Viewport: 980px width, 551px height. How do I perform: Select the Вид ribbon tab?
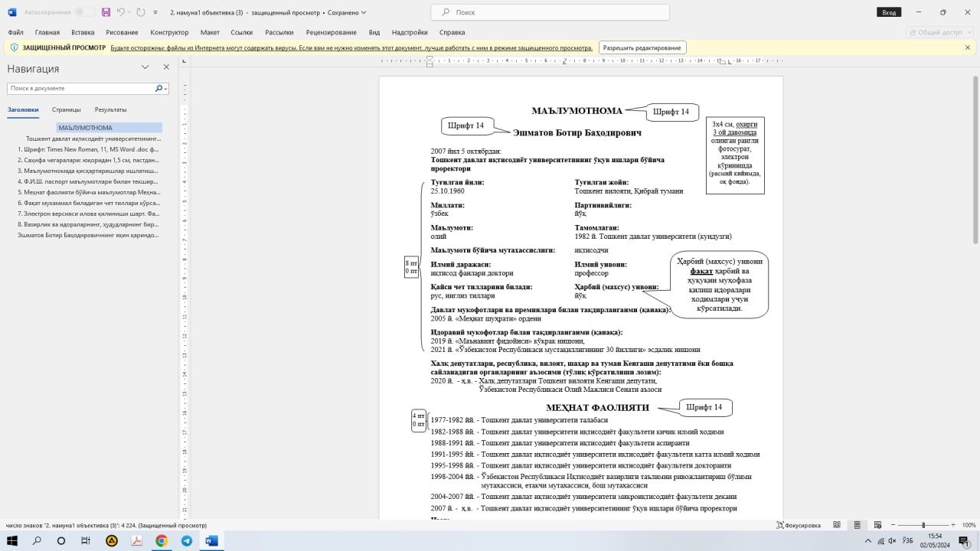374,32
